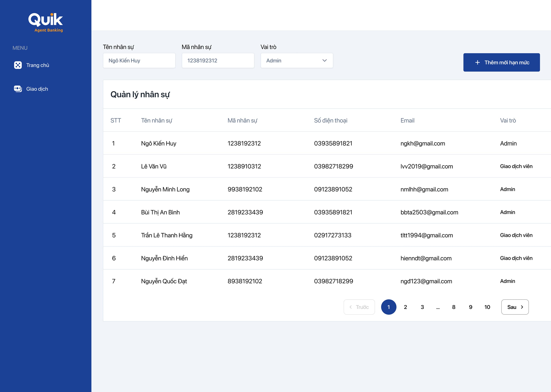Select the Nguyễn Quốc Đạt name cell
The image size is (551, 392).
tap(164, 281)
